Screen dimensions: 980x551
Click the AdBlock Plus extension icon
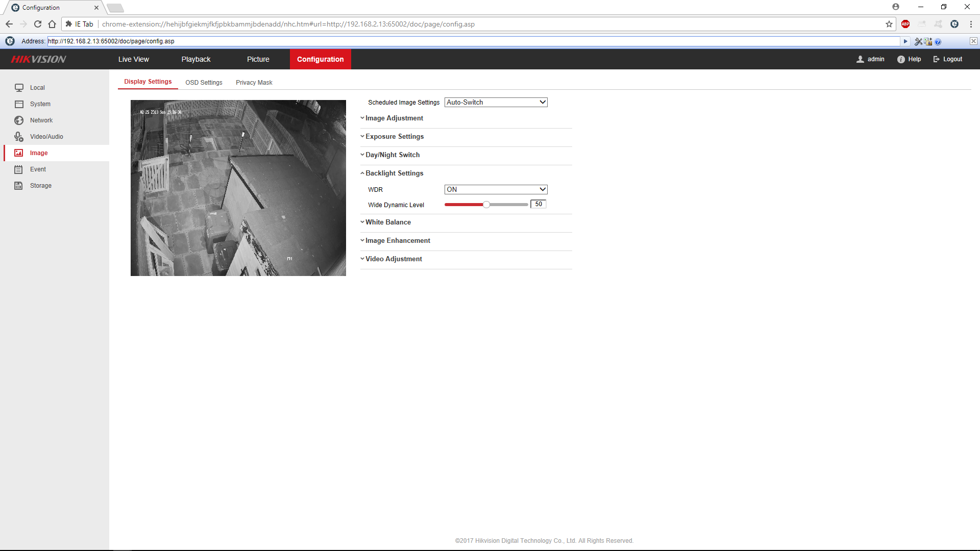pyautogui.click(x=905, y=24)
